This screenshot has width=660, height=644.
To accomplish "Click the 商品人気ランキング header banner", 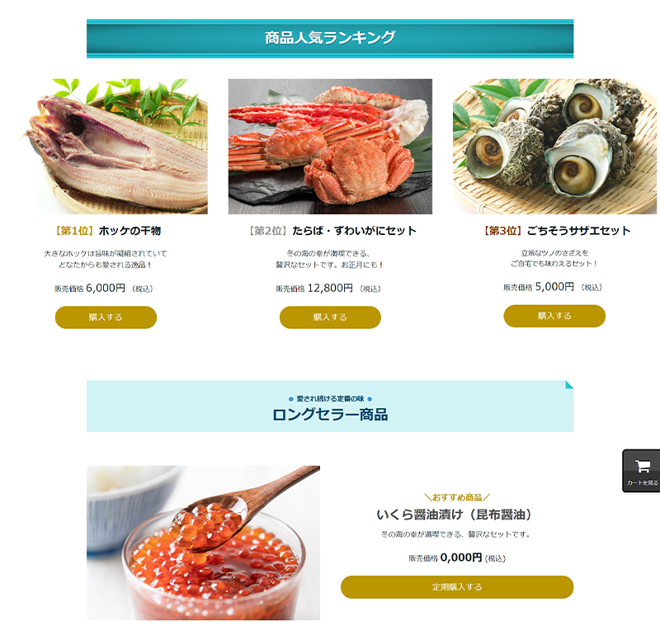I will point(330,38).
